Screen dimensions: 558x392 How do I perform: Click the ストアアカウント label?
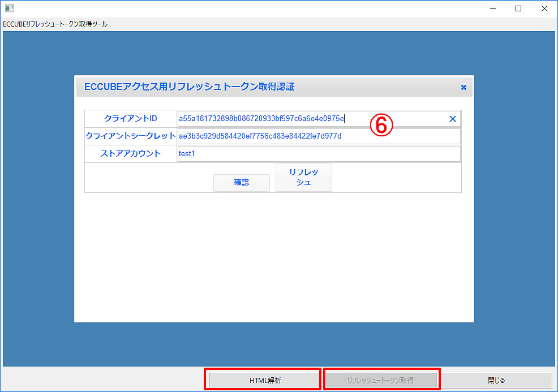pos(131,154)
